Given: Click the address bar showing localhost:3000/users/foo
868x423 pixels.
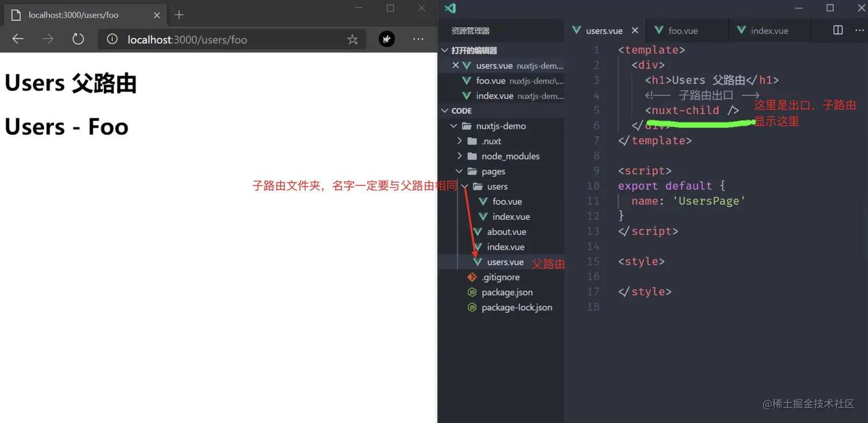Looking at the screenshot, I should pyautogui.click(x=231, y=40).
